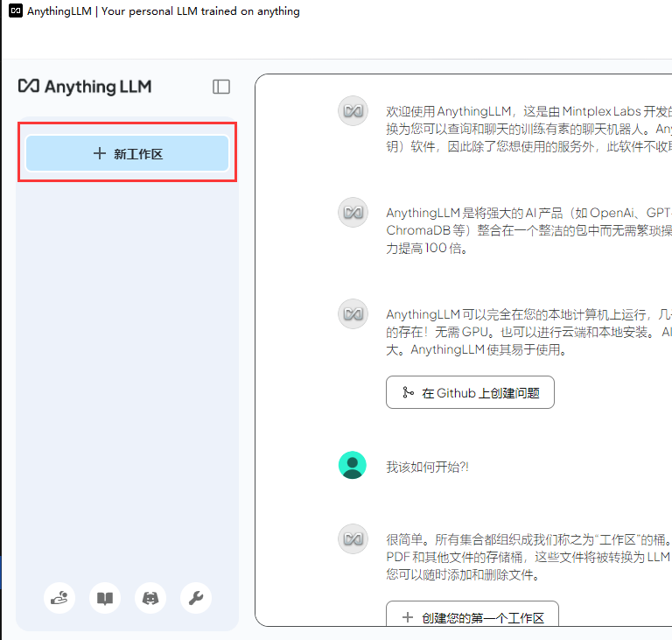Click the + 新工作区 button
Screen dimensions: 672x640
[127, 153]
